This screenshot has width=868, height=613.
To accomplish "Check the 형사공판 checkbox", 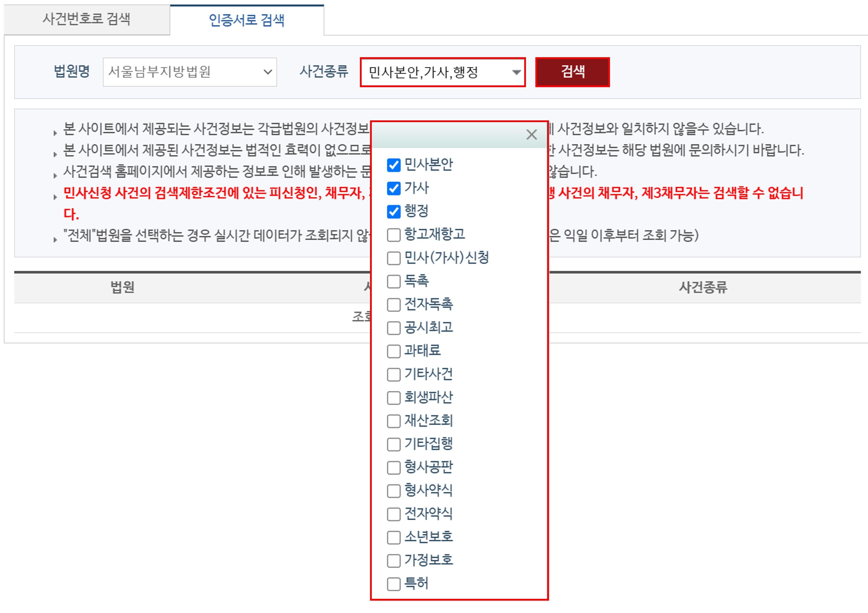I will tap(394, 468).
